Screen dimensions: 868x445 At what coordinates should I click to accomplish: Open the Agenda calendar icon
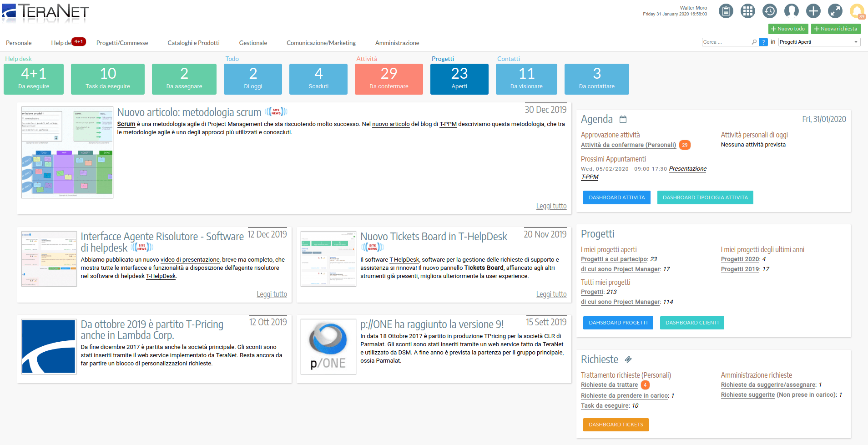click(623, 119)
